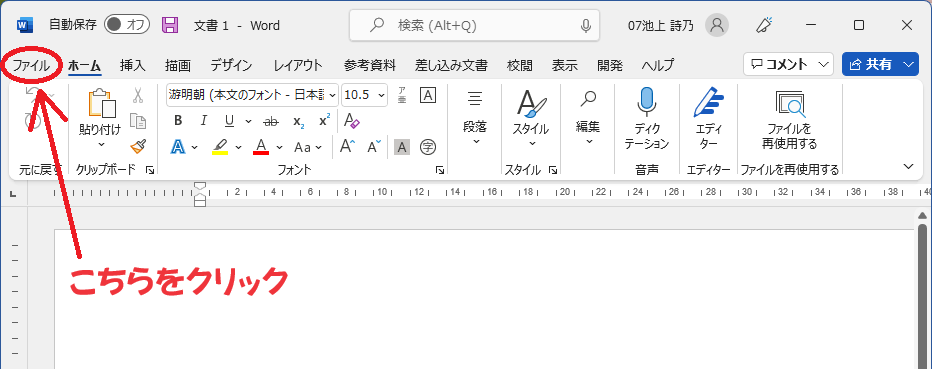Image resolution: width=932 pixels, height=369 pixels.
Task: Toggle Italic formatting
Action: (x=203, y=121)
